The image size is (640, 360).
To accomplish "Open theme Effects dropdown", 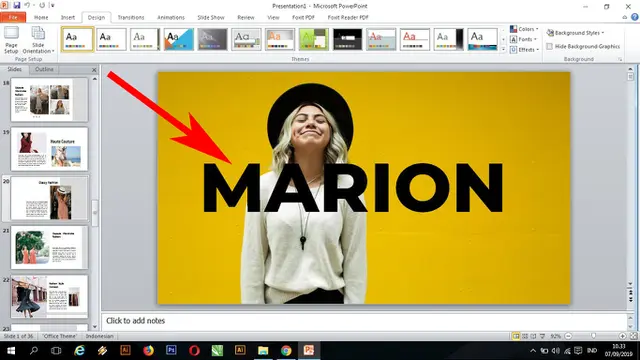I will (524, 49).
